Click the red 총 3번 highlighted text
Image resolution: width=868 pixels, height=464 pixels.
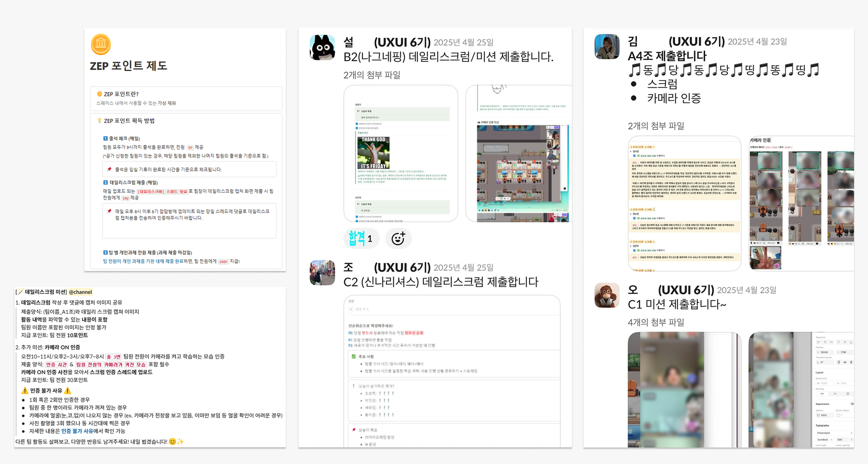[x=114, y=357]
